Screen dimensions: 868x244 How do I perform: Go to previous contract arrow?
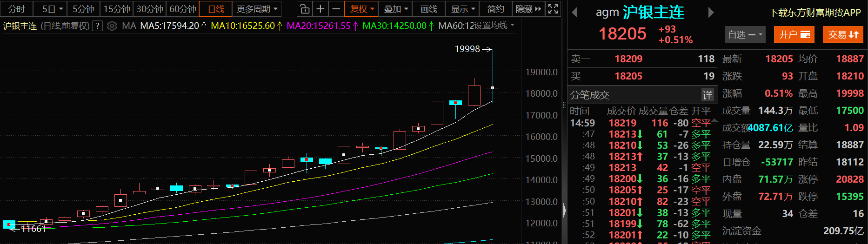575,13
